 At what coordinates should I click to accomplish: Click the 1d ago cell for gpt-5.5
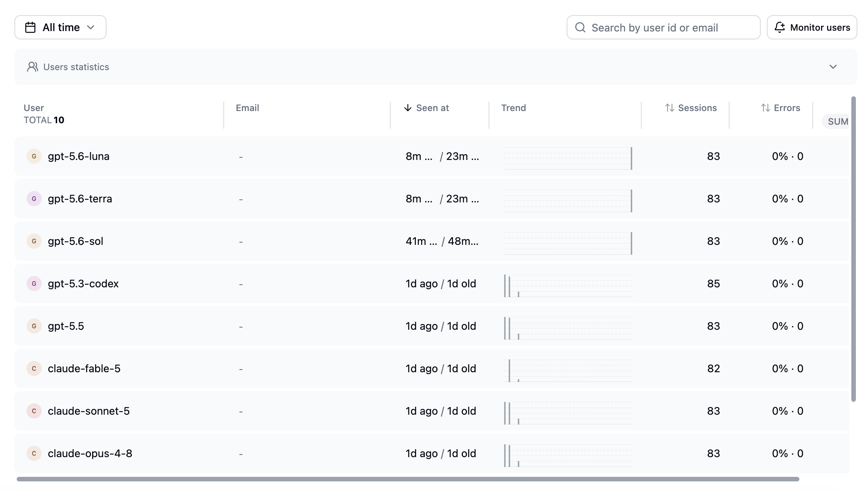click(441, 326)
